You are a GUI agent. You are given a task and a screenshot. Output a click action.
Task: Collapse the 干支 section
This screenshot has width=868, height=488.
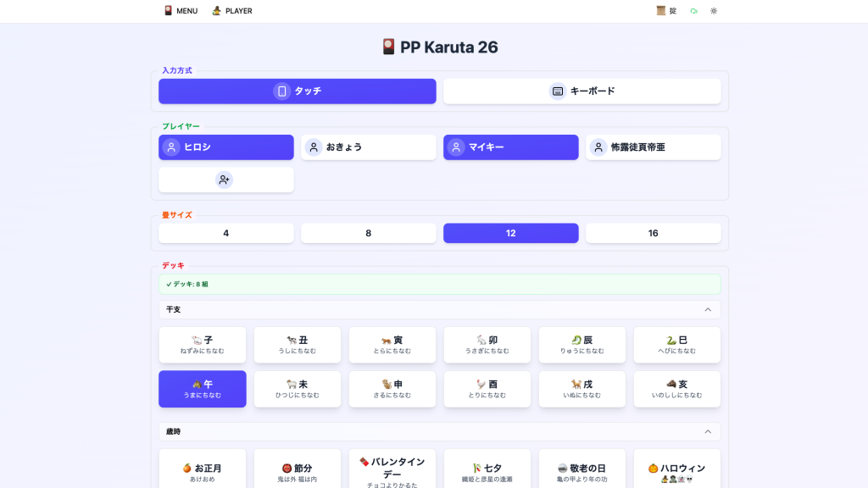point(708,310)
